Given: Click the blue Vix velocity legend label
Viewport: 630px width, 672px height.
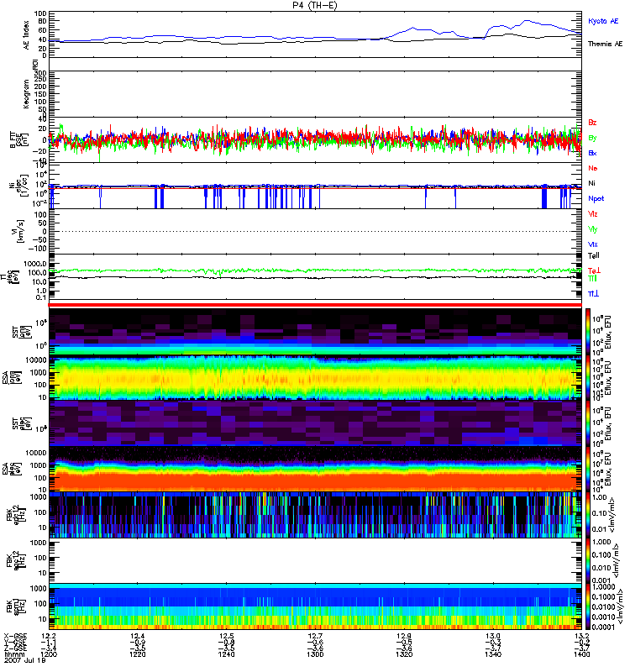Looking at the screenshot, I should pos(593,244).
